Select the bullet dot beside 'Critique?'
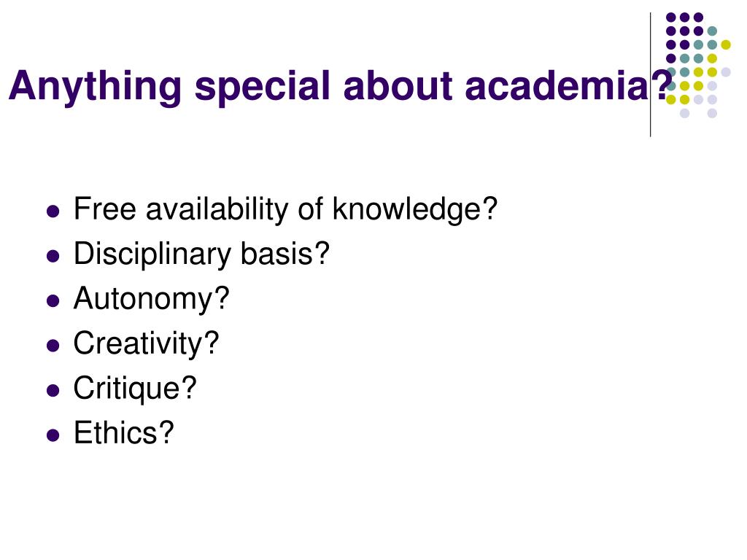Viewport: 747px width, 560px height. 53,391
